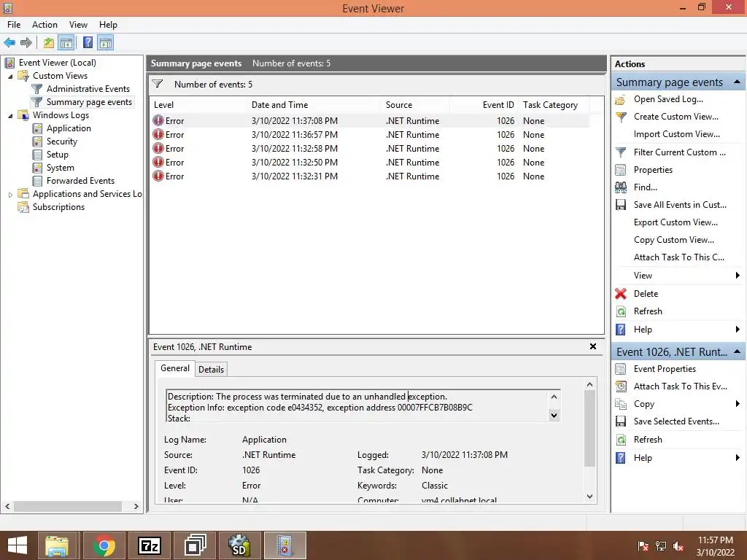Click the Up One Level folder icon

[49, 43]
